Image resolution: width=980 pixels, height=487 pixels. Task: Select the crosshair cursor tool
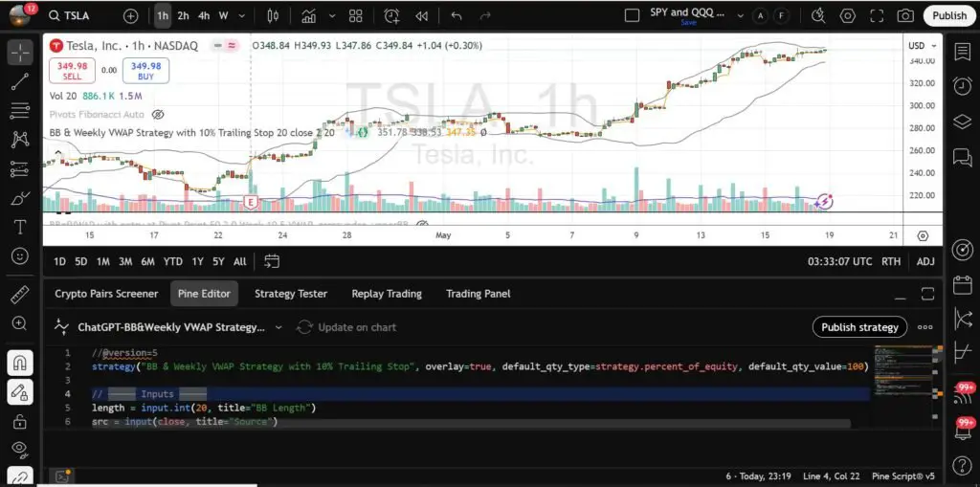pyautogui.click(x=20, y=53)
